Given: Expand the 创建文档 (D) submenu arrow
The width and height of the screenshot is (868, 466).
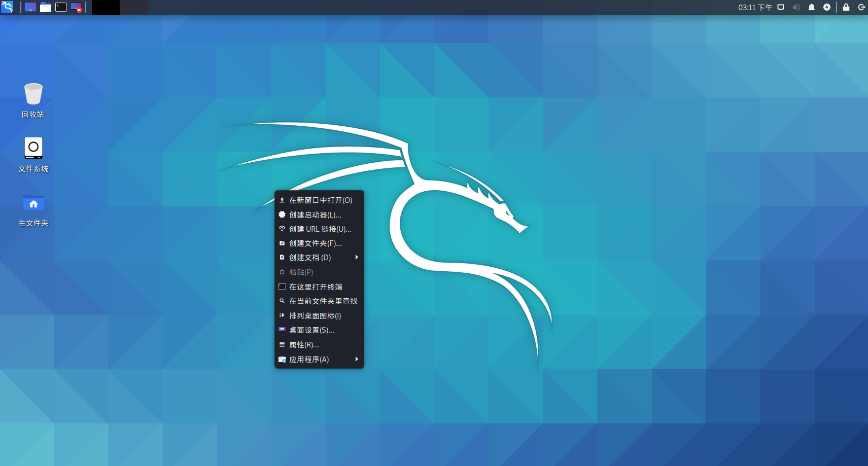Looking at the screenshot, I should click(357, 258).
